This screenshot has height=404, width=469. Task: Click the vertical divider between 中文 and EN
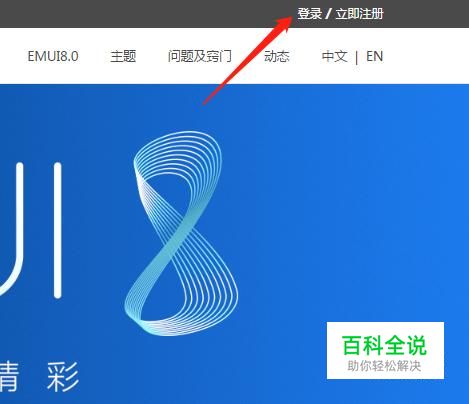[x=357, y=57]
